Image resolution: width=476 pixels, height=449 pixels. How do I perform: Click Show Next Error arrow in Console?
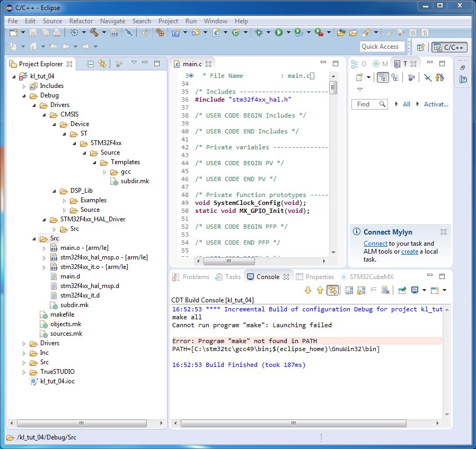coord(308,290)
